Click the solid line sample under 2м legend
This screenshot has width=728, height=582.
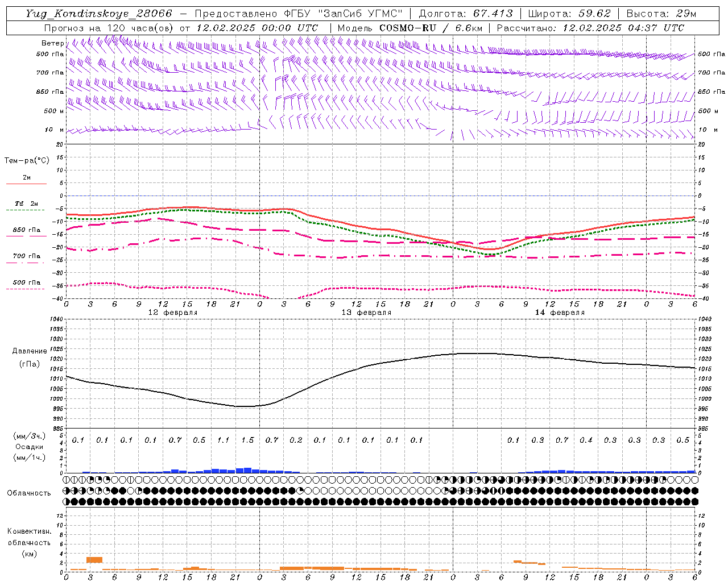26,184
